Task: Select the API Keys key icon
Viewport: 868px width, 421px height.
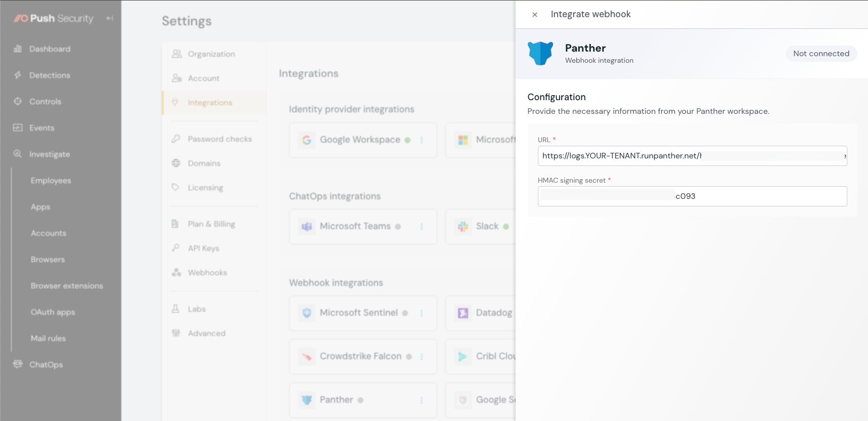Action: click(175, 248)
